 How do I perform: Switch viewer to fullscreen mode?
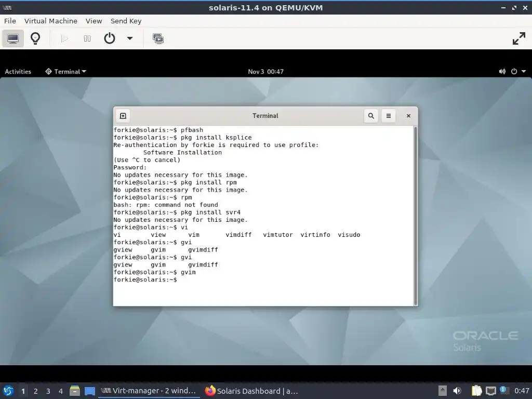click(519, 38)
